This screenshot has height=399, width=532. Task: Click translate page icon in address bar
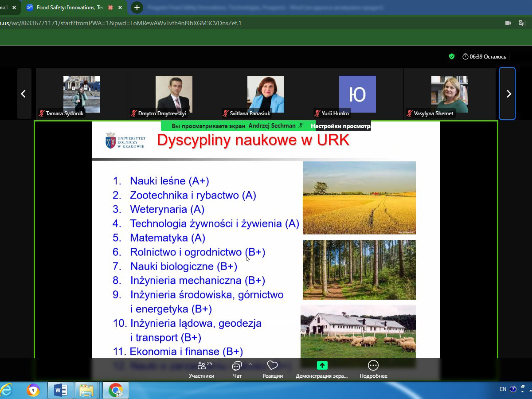pos(522,23)
